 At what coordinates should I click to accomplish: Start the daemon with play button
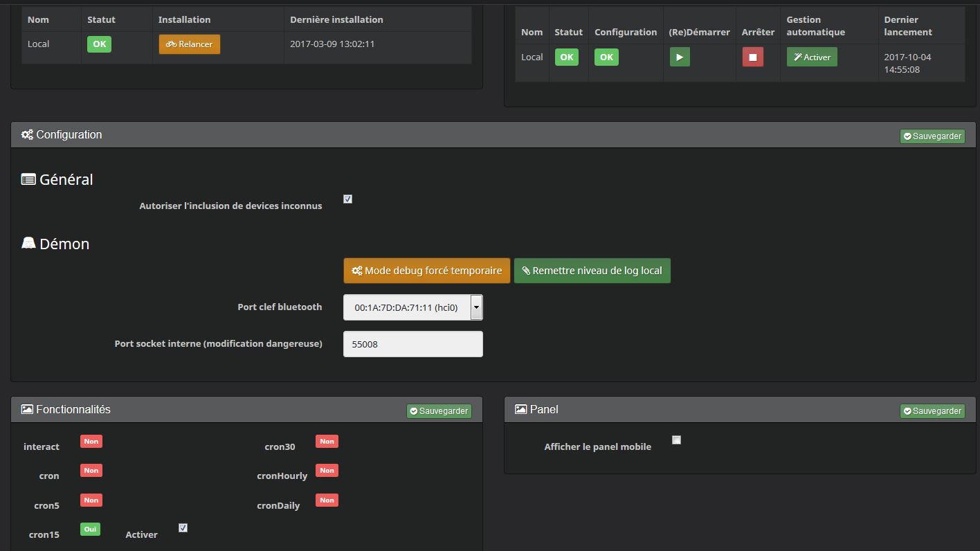[x=680, y=57]
